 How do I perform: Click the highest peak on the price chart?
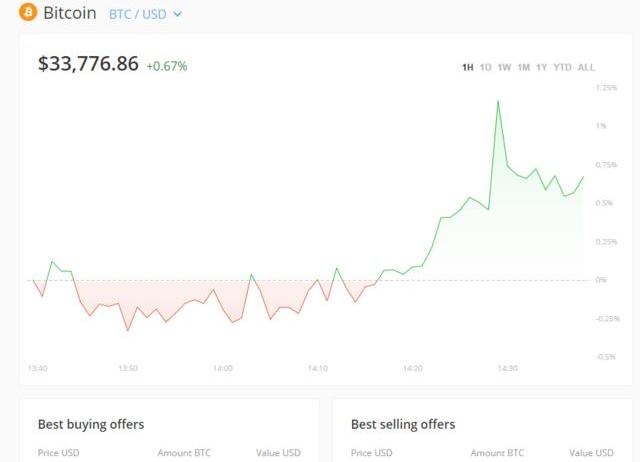click(497, 101)
